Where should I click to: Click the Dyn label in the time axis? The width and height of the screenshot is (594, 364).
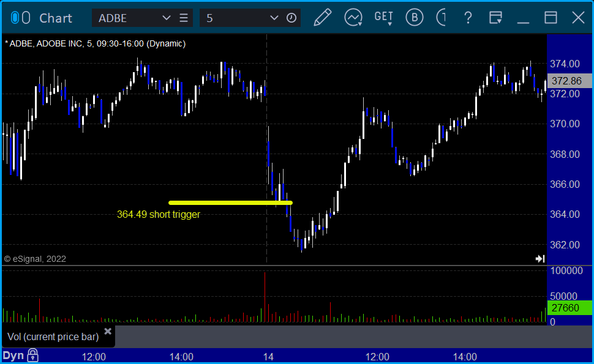click(13, 355)
